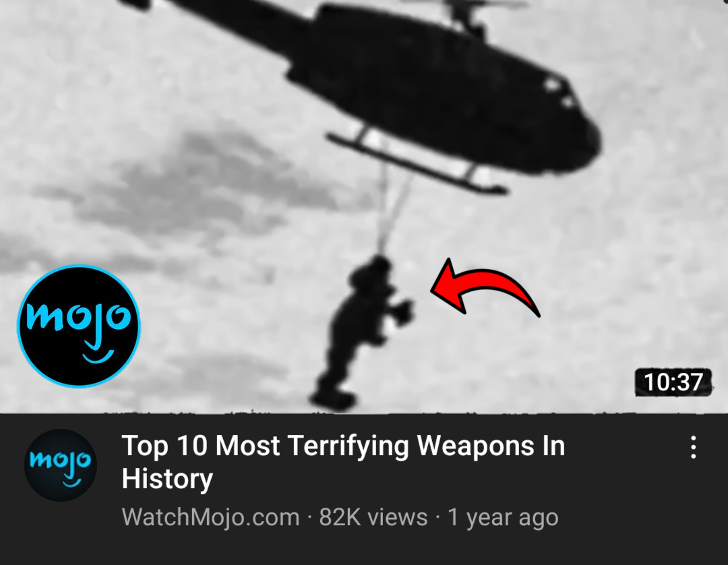Image resolution: width=728 pixels, height=565 pixels.
Task: Open the Top 10 Most Terrifying Weapons video title
Action: (343, 461)
